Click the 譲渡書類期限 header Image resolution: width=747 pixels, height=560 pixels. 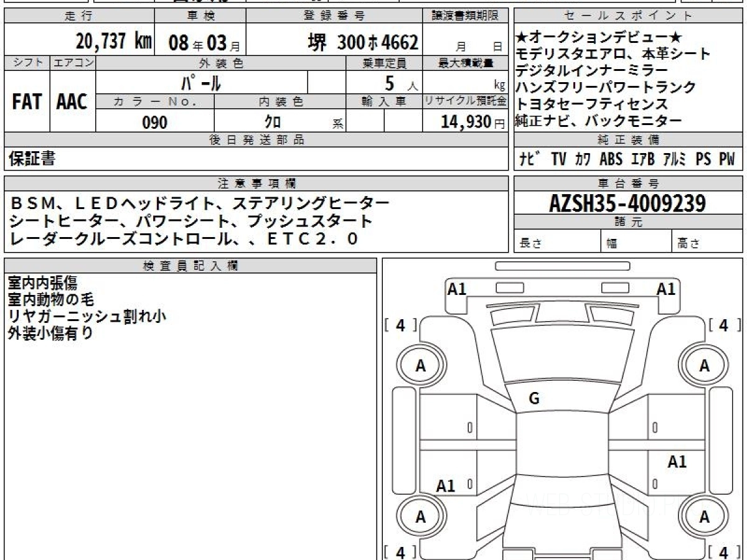click(466, 16)
